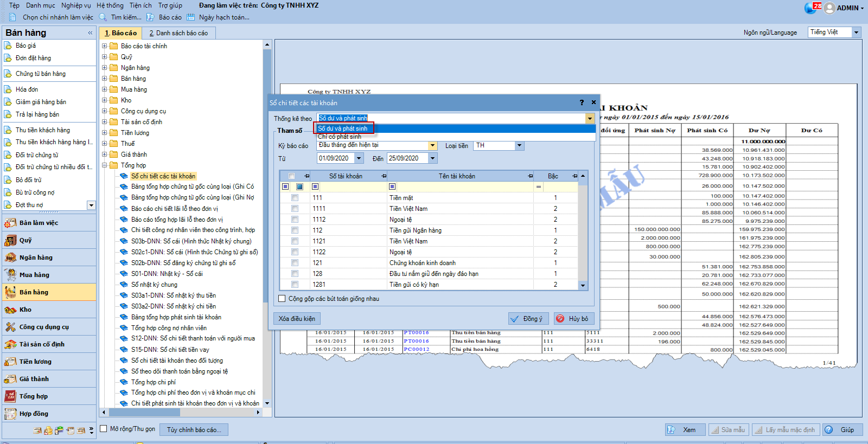The height and width of the screenshot is (444, 868).
Task: Open the Bàn làm việc module icon
Action: 10,223
